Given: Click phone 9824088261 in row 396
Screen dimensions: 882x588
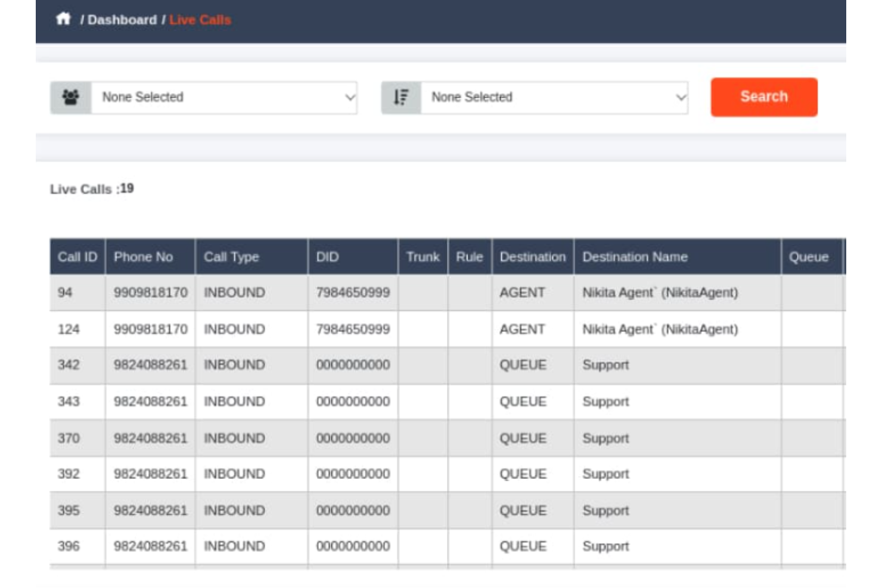Looking at the screenshot, I should click(x=150, y=546).
